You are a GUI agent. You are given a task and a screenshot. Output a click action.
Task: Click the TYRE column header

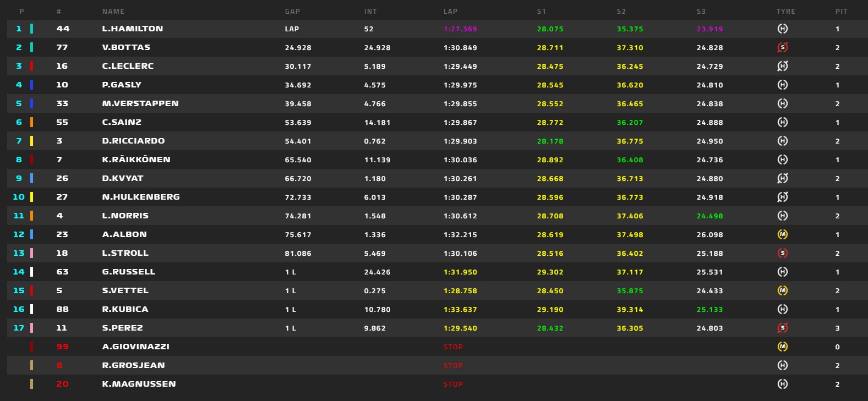coord(785,11)
